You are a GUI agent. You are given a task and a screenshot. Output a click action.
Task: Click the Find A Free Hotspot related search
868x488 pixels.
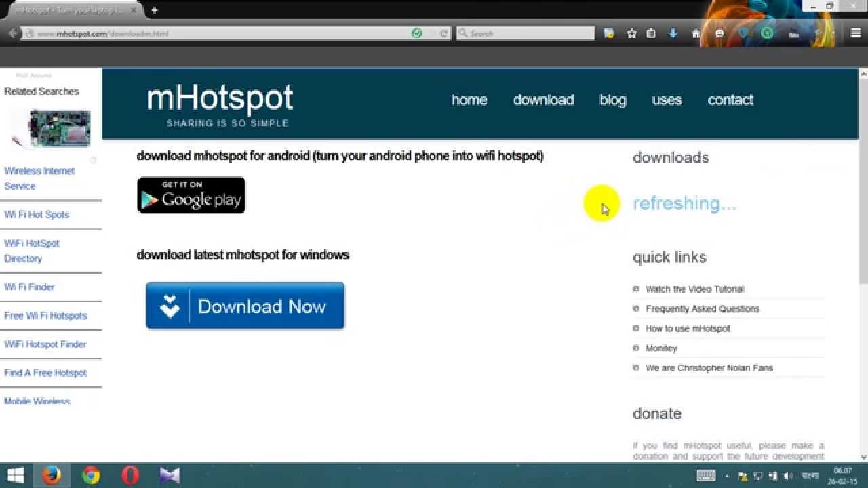45,373
